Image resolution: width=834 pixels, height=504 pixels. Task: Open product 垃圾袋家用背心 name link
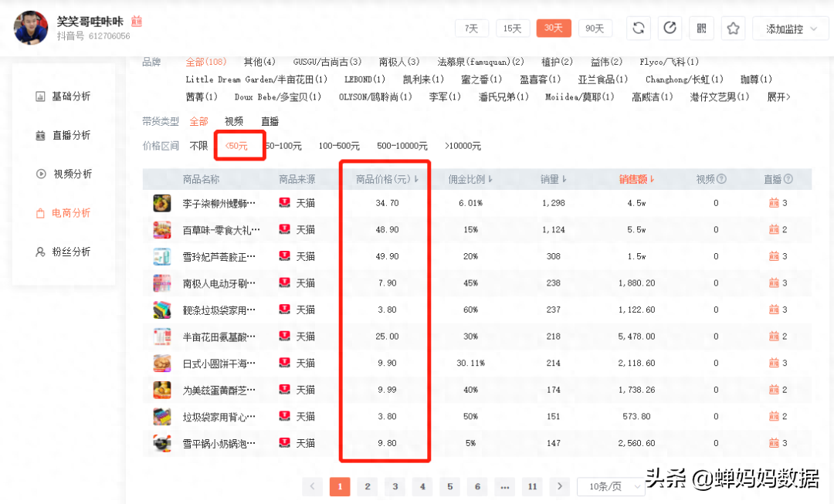219,417
